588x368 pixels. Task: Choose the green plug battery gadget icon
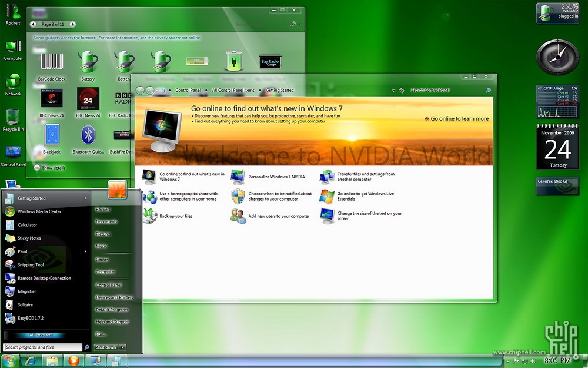click(233, 61)
